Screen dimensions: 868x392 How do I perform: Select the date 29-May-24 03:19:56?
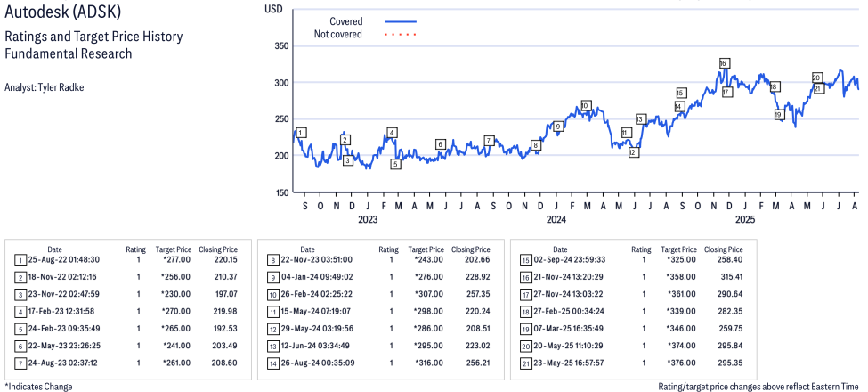[x=318, y=329]
